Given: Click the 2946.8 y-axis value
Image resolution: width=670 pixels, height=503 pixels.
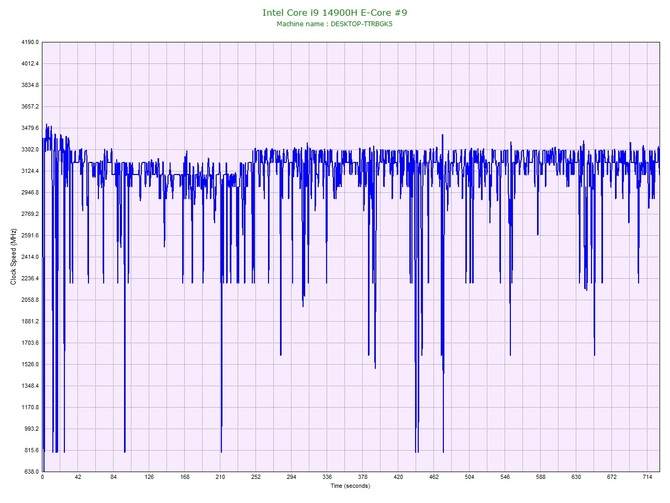Looking at the screenshot, I should pyautogui.click(x=30, y=193).
